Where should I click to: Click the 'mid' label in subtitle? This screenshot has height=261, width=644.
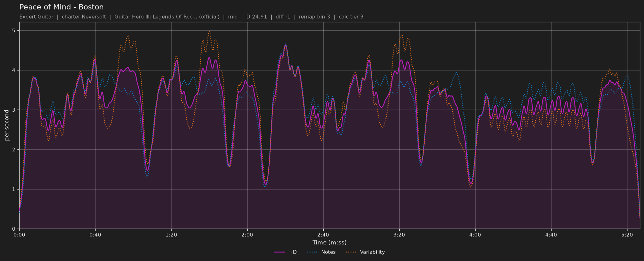tap(233, 17)
